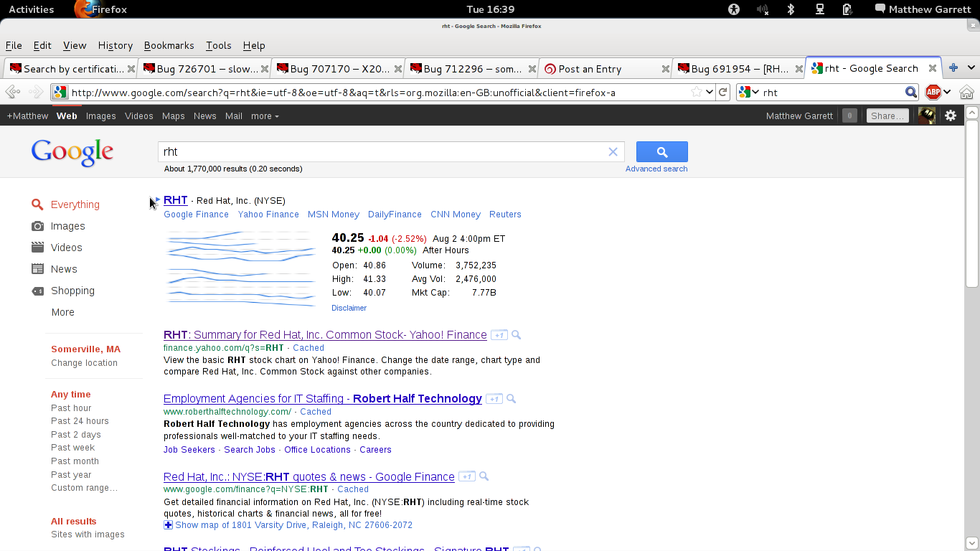Click the forward navigation arrow
This screenshot has width=980, height=551.
click(36, 92)
